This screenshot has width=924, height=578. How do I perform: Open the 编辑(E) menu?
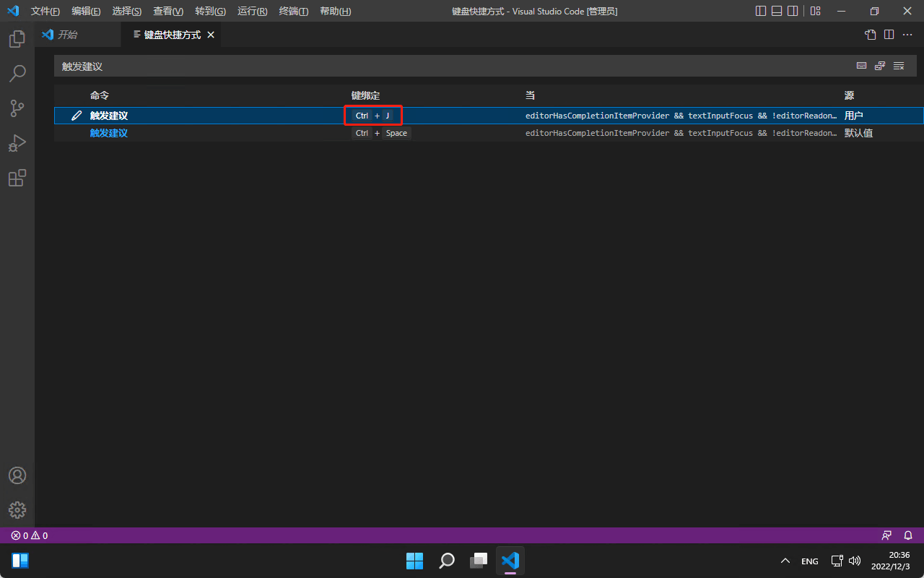coord(86,12)
